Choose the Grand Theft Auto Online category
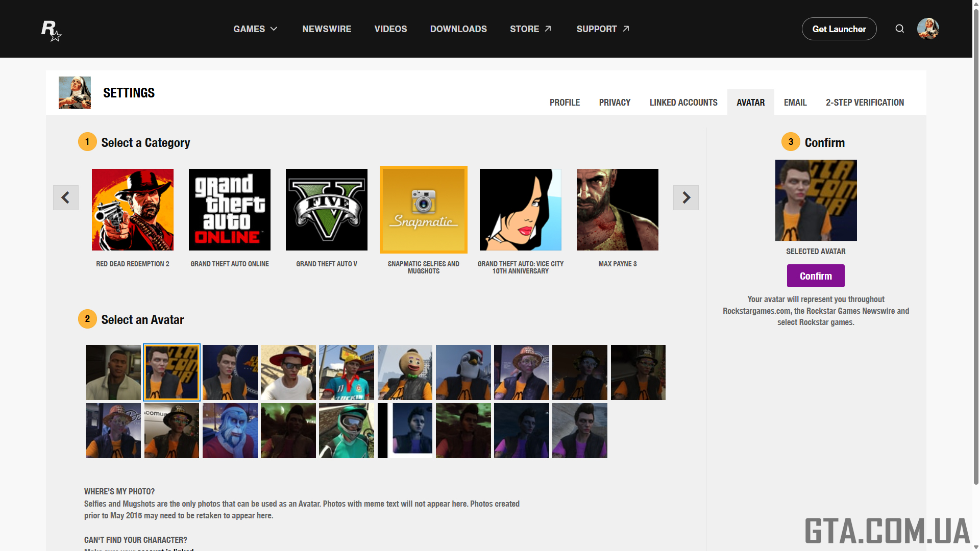This screenshot has height=551, width=980. tap(230, 210)
